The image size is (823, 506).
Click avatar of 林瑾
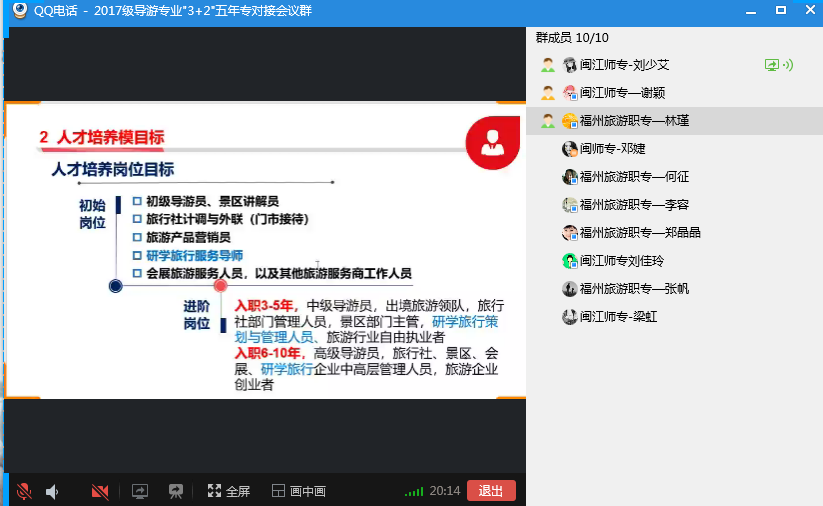pyautogui.click(x=569, y=121)
